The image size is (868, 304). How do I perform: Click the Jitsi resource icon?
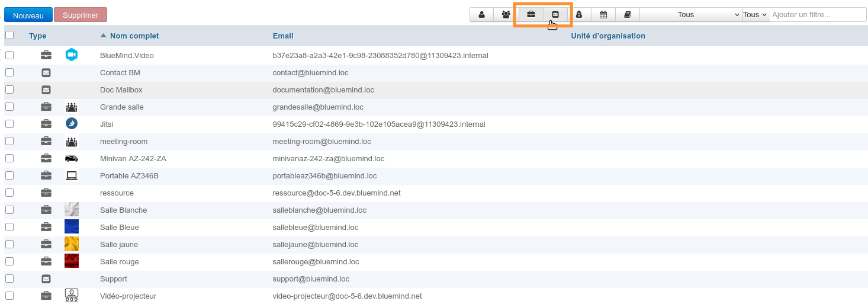pos(72,124)
